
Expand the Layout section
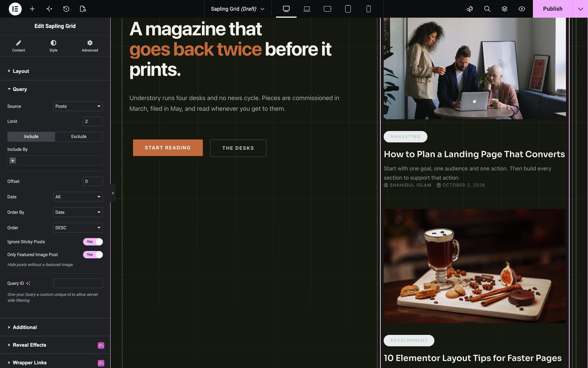click(x=55, y=71)
